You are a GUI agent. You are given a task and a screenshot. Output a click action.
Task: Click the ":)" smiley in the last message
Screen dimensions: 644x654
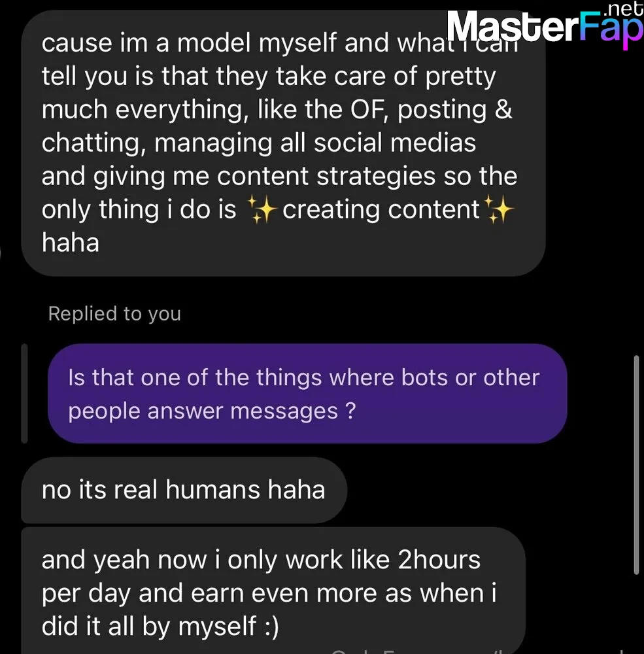(271, 627)
